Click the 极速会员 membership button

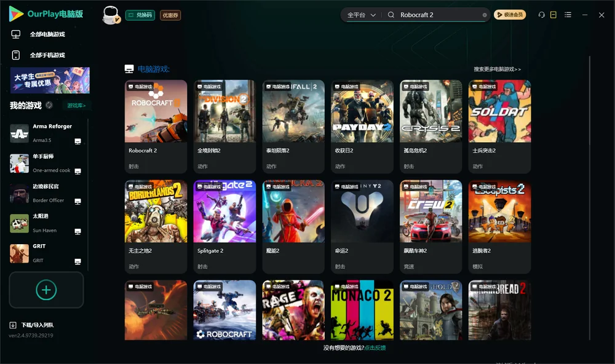pos(509,15)
